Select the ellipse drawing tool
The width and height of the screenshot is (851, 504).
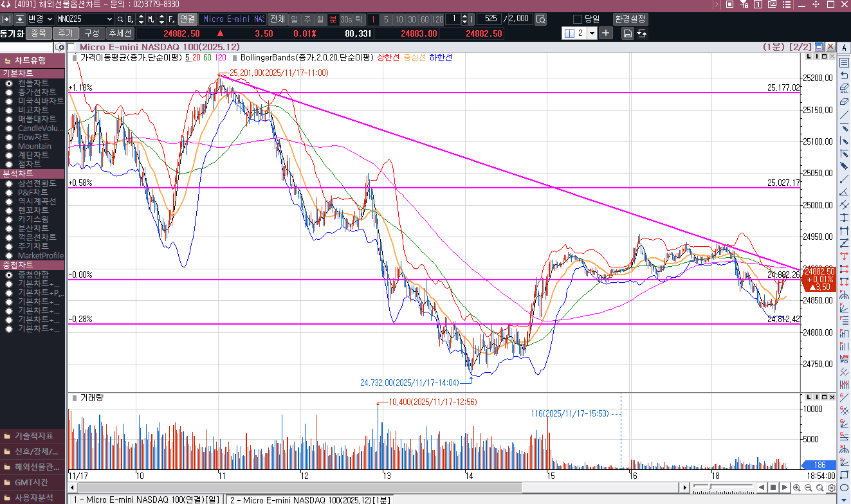pyautogui.click(x=843, y=487)
